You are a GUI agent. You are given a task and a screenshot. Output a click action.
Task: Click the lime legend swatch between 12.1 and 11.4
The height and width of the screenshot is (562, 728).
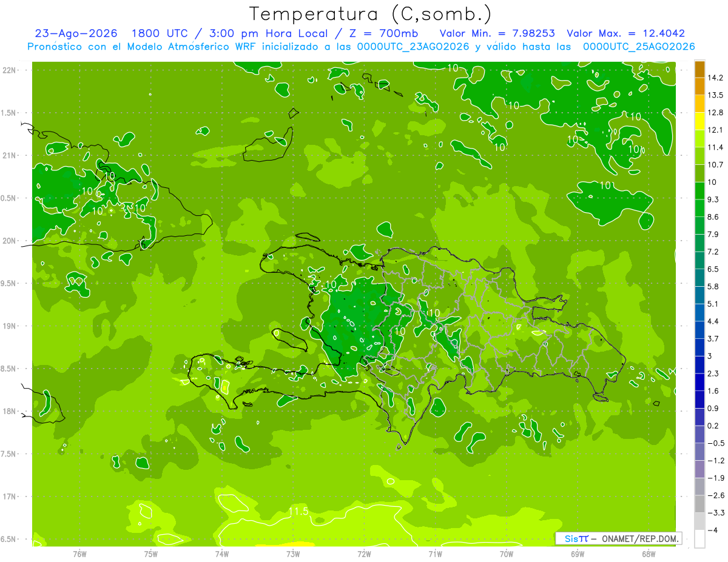point(699,138)
